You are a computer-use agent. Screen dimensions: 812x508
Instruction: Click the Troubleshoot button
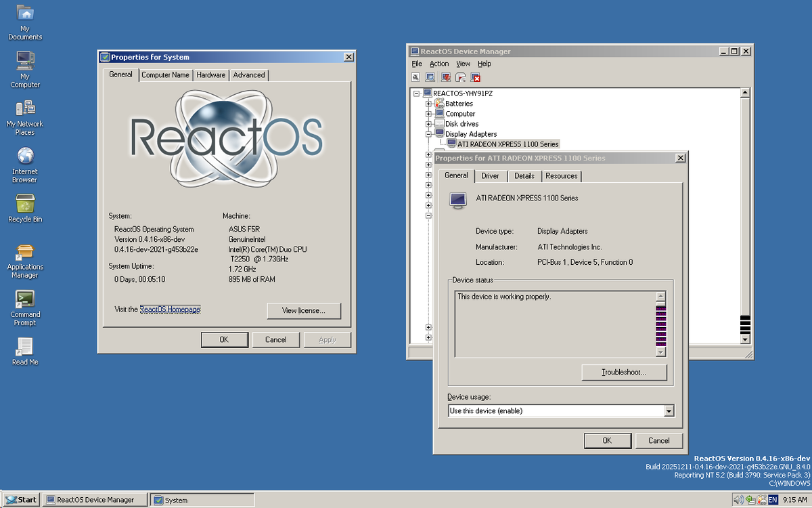[x=623, y=372]
